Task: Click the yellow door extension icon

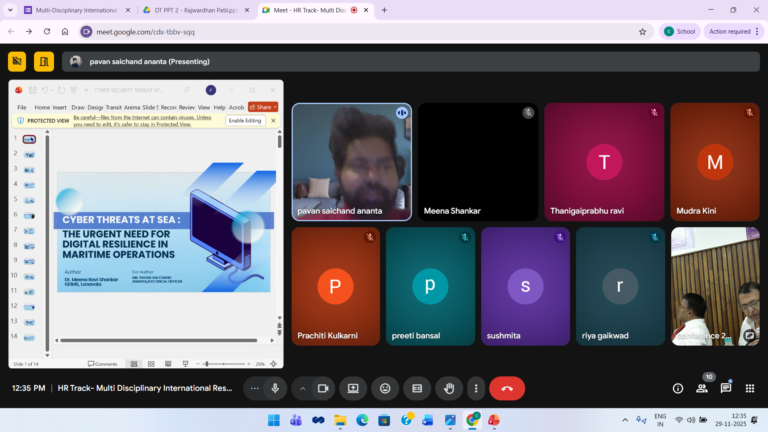Action: point(44,62)
